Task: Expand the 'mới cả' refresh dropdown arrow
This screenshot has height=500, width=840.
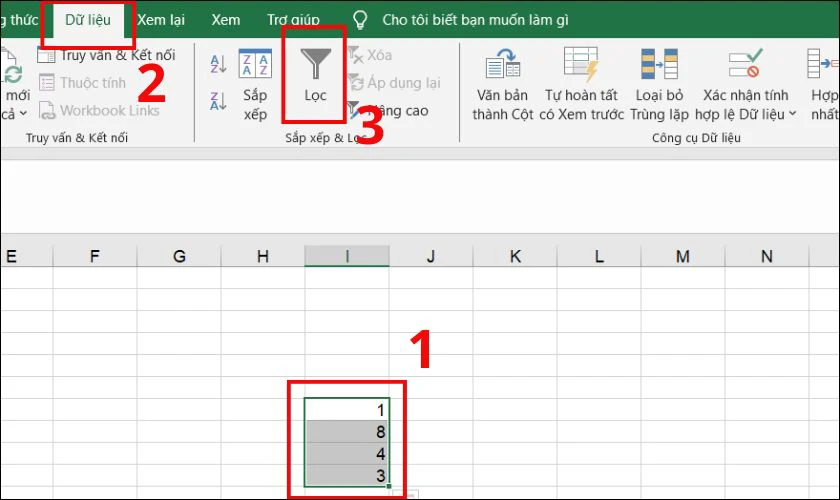Action: (x=23, y=114)
